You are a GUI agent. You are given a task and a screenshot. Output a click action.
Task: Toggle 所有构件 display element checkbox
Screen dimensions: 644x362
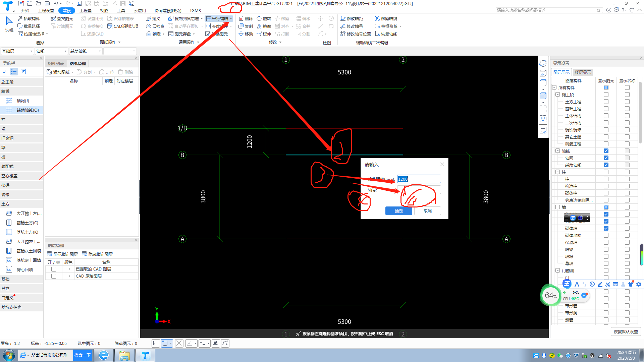click(606, 87)
